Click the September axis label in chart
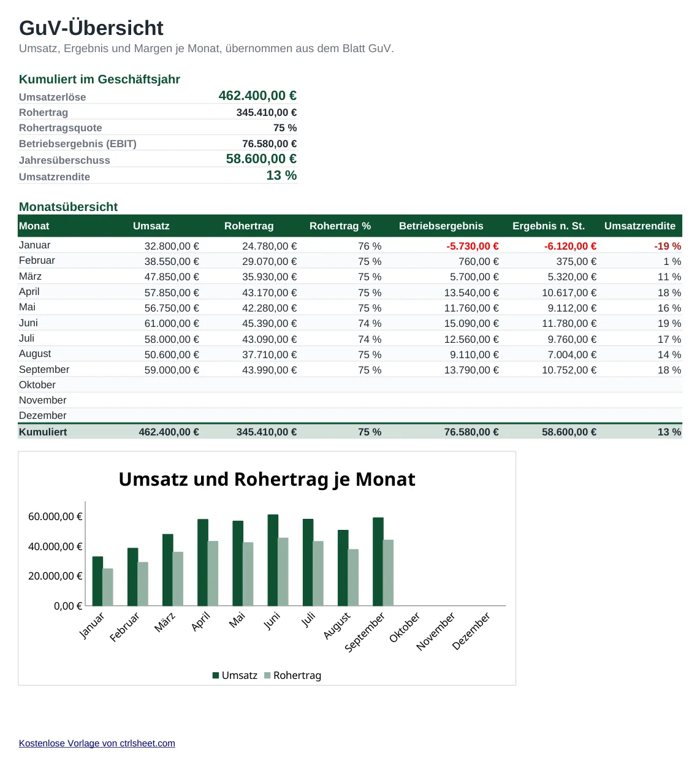The height and width of the screenshot is (766, 700). pyautogui.click(x=365, y=632)
